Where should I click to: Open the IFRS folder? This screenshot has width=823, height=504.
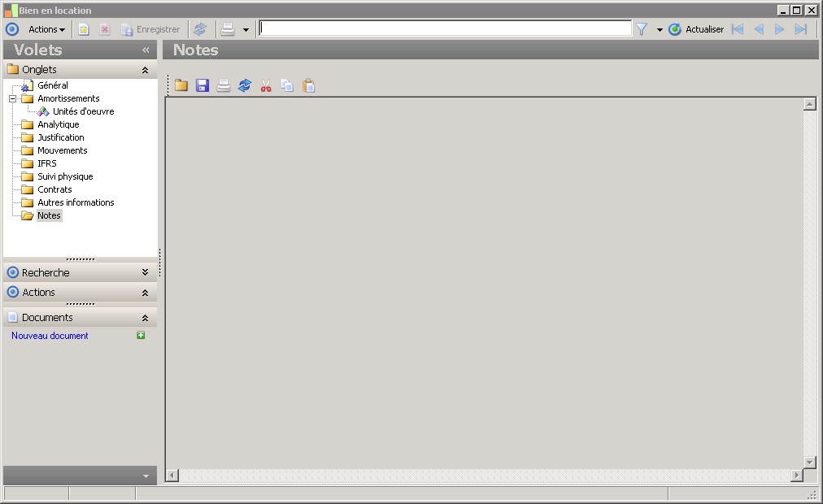46,163
